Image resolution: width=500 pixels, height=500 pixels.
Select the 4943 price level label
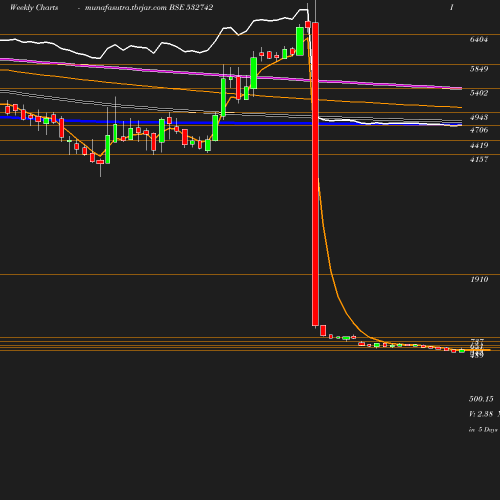[x=479, y=117]
